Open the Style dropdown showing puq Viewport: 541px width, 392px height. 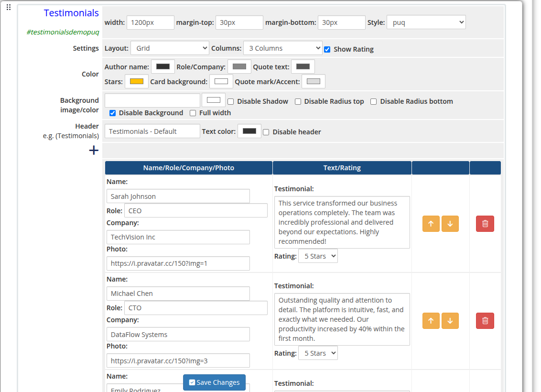click(x=426, y=22)
